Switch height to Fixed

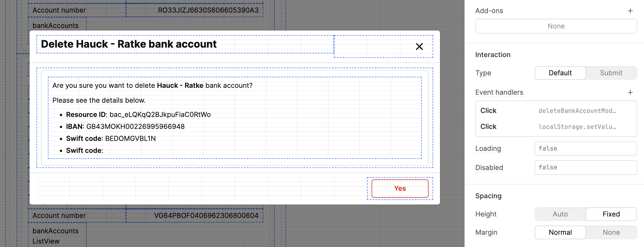(611, 214)
